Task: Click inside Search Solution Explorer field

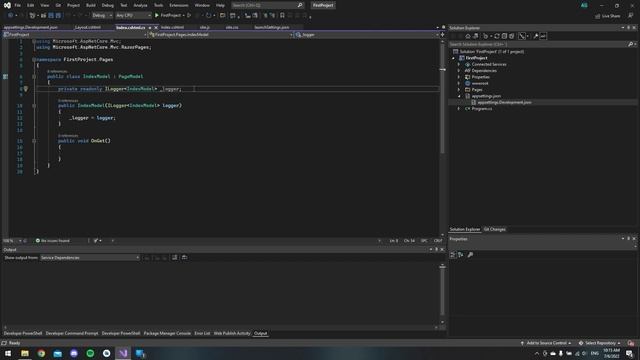Action: [x=538, y=44]
